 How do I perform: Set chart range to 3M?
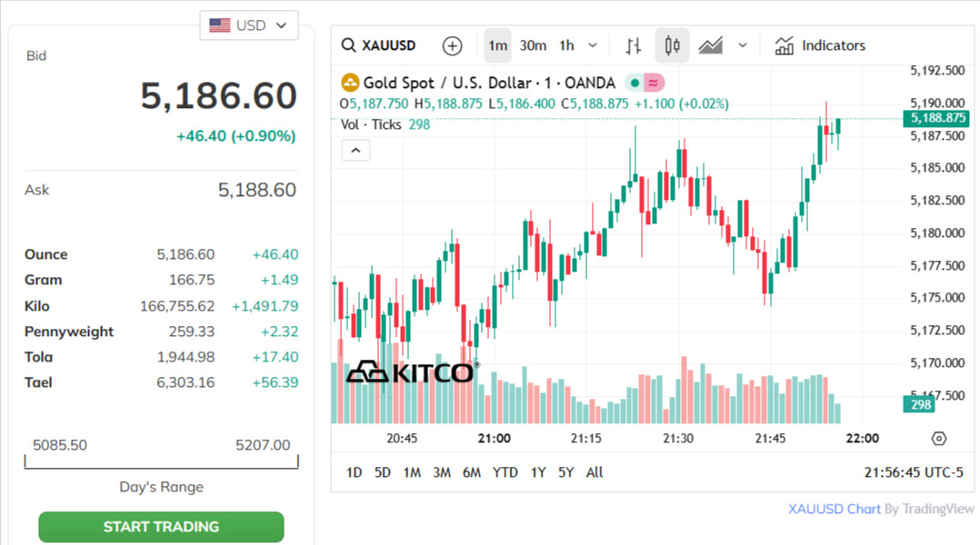pos(442,472)
